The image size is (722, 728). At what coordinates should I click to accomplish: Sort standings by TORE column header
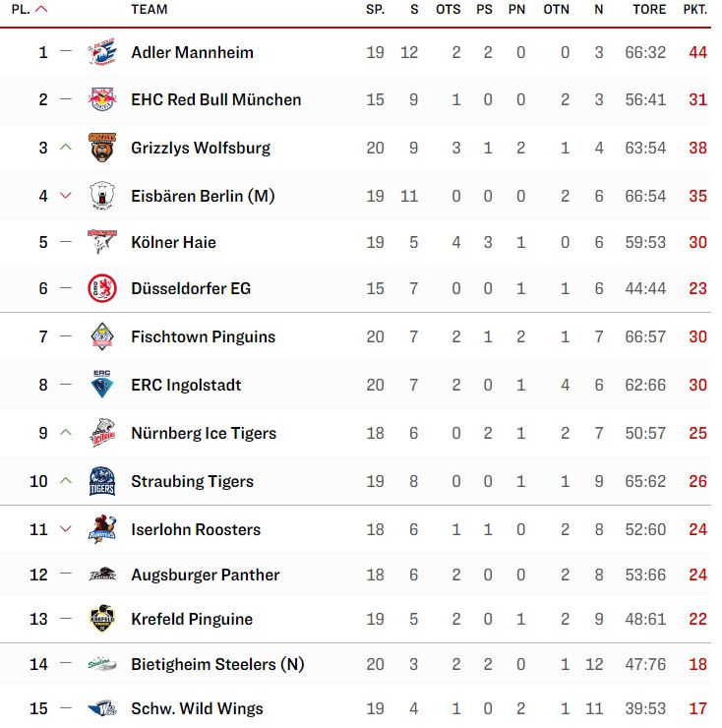649,9
